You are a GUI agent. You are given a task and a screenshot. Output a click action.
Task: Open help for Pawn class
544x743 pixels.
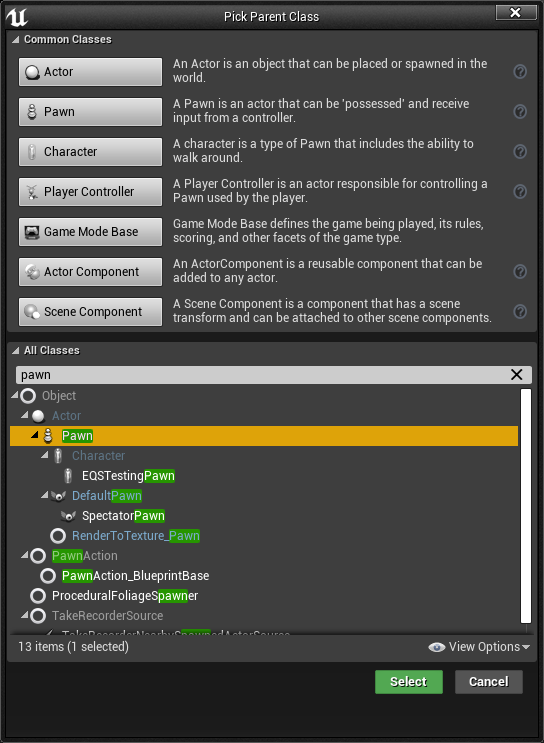click(x=520, y=111)
